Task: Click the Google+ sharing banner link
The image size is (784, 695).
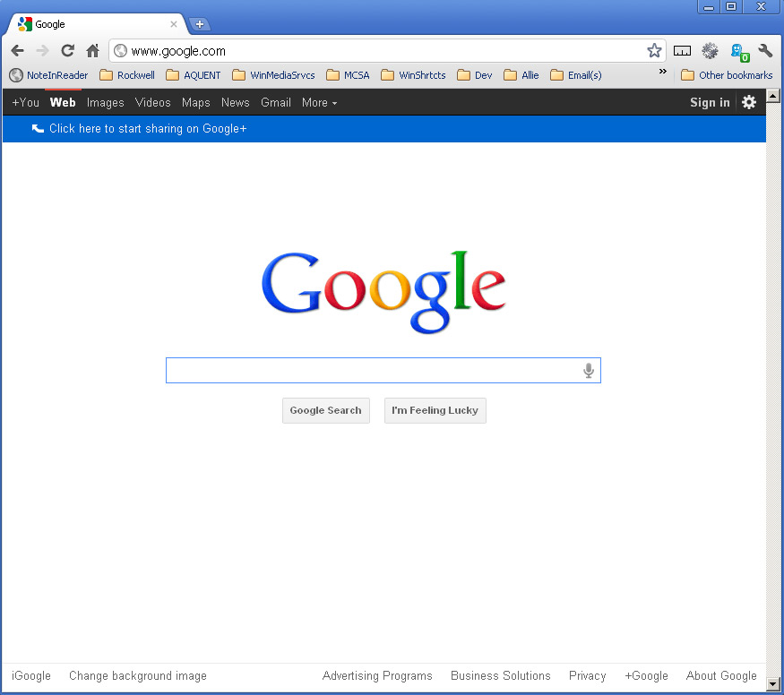Action: pos(148,128)
